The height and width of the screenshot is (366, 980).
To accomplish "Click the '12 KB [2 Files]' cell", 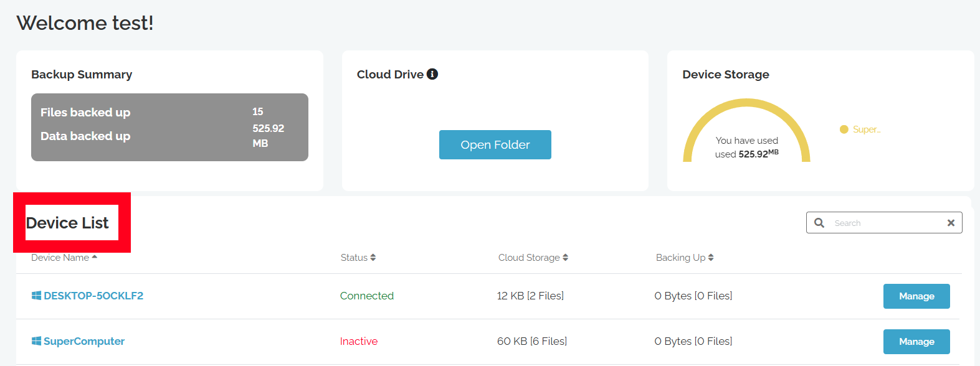I will pos(530,296).
